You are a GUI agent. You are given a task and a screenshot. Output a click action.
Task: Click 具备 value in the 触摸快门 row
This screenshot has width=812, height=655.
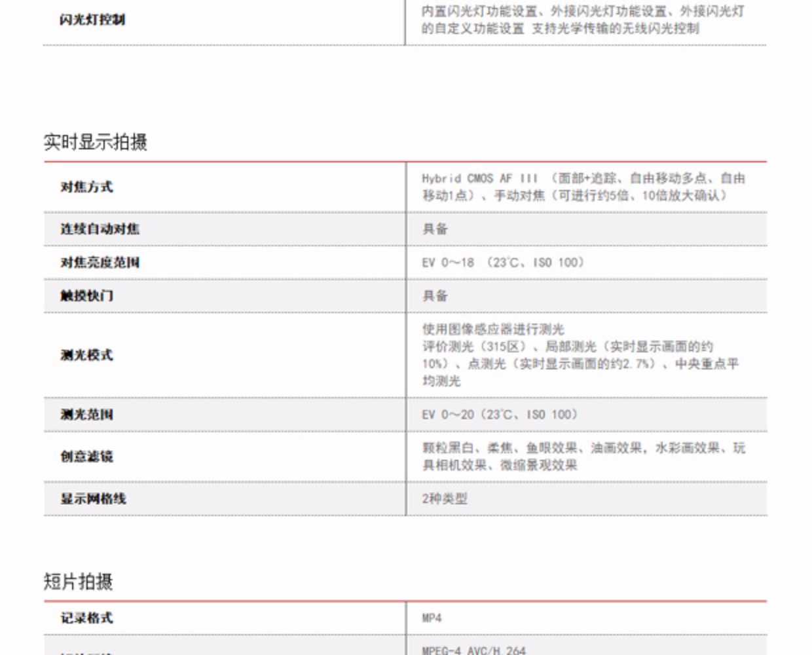pos(435,296)
